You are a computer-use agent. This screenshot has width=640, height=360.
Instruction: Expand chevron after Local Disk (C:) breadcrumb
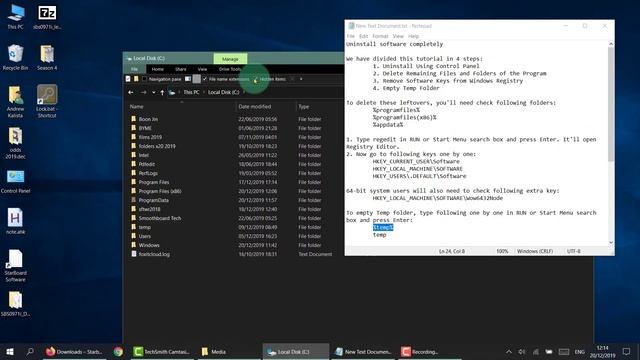tap(244, 92)
